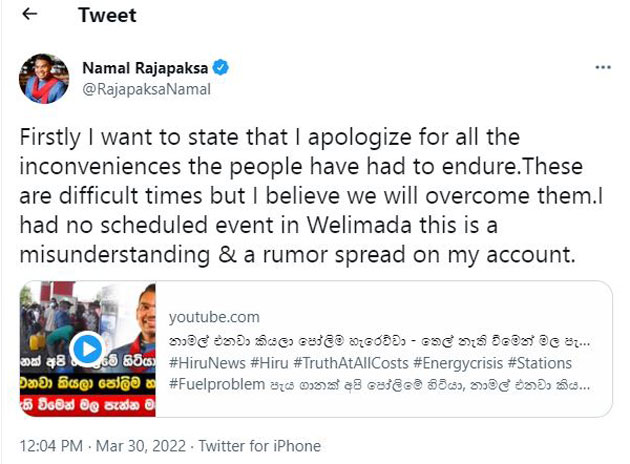Click the Tweet header title

(x=107, y=15)
